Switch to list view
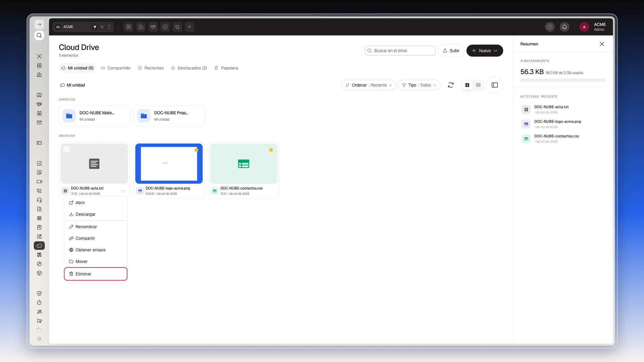Image resolution: width=644 pixels, height=362 pixels. click(x=478, y=85)
